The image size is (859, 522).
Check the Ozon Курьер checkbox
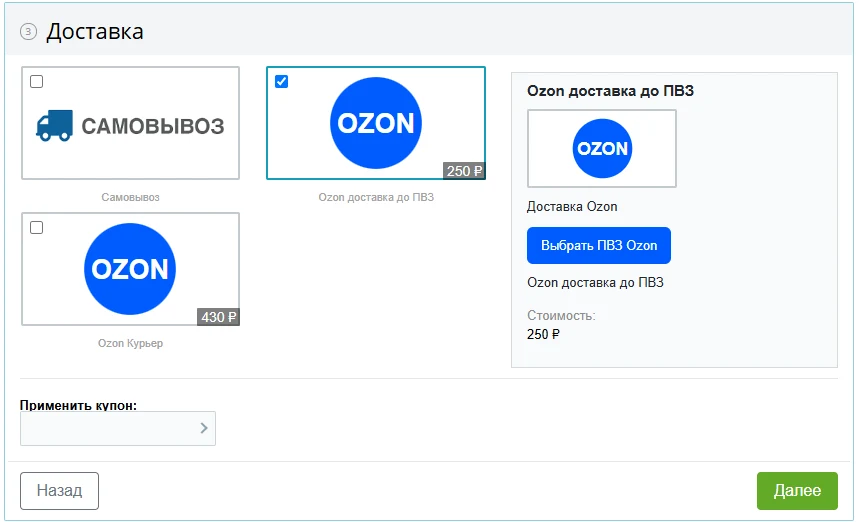36,228
